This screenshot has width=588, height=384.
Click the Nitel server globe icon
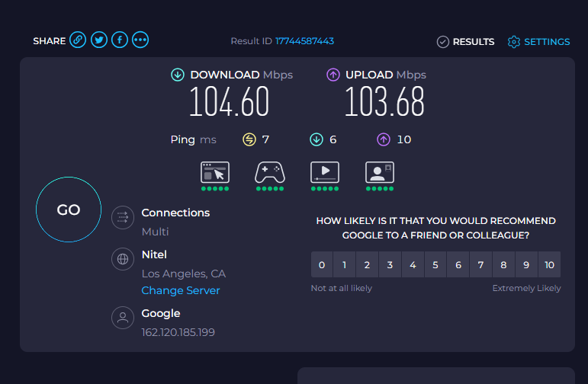pyautogui.click(x=123, y=259)
